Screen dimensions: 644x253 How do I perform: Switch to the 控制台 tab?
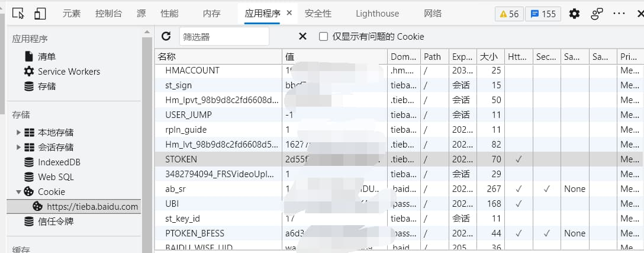(108, 14)
